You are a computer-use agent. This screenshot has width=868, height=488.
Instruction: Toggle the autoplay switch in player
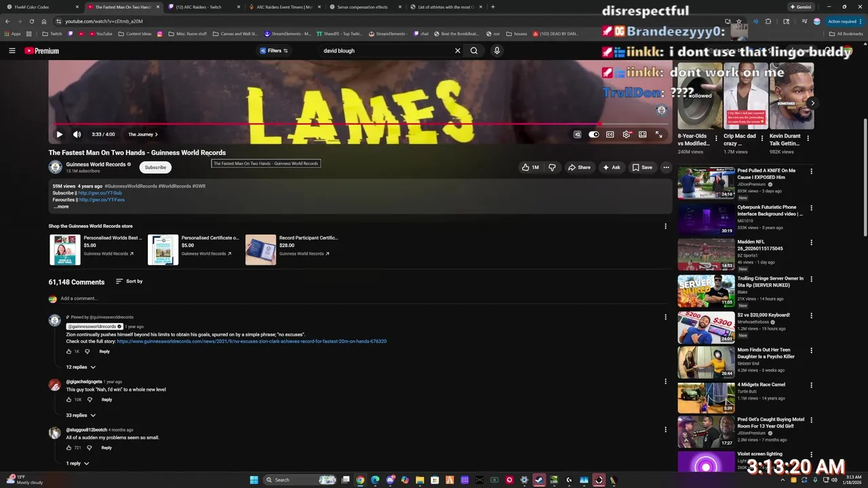coord(593,134)
